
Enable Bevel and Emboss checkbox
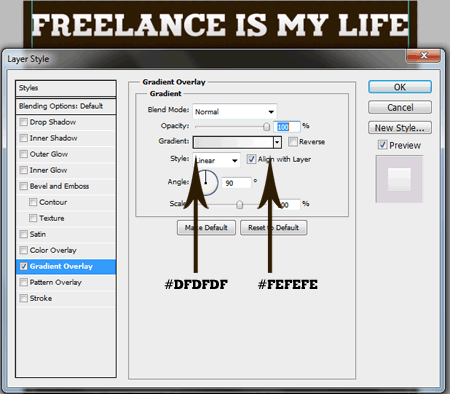(x=24, y=186)
